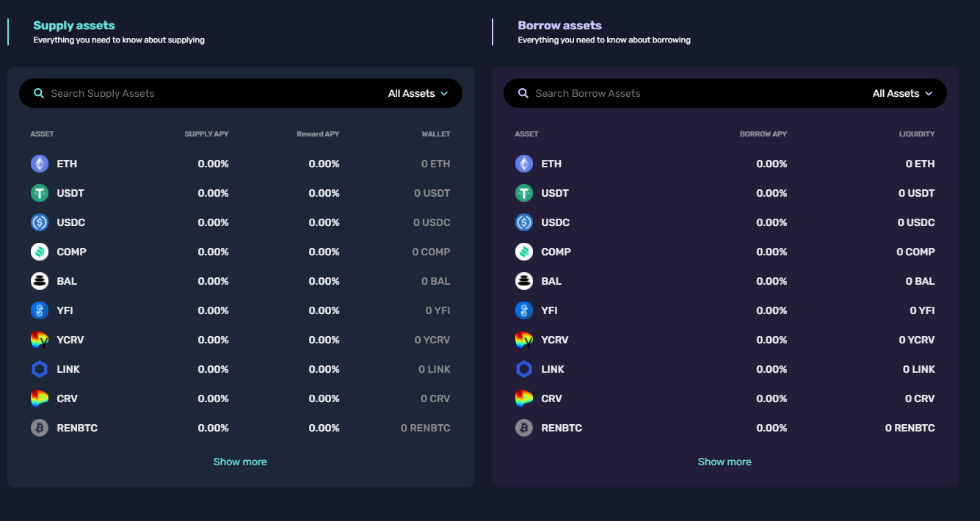Viewport: 980px width, 521px height.
Task: Click Show more under Borrow assets
Action: coord(725,462)
